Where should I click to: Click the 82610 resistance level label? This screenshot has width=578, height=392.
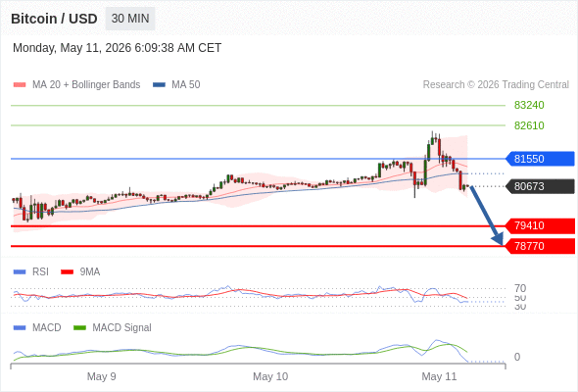click(529, 125)
